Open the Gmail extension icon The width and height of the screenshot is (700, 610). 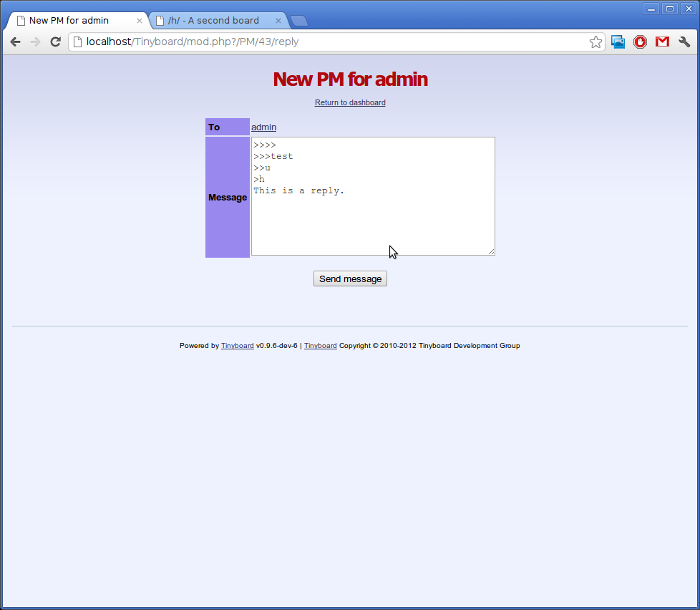click(662, 42)
